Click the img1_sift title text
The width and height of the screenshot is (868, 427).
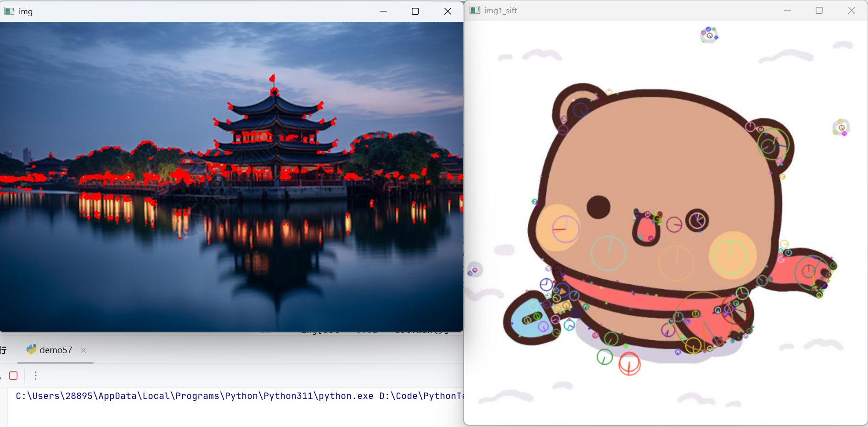(500, 11)
